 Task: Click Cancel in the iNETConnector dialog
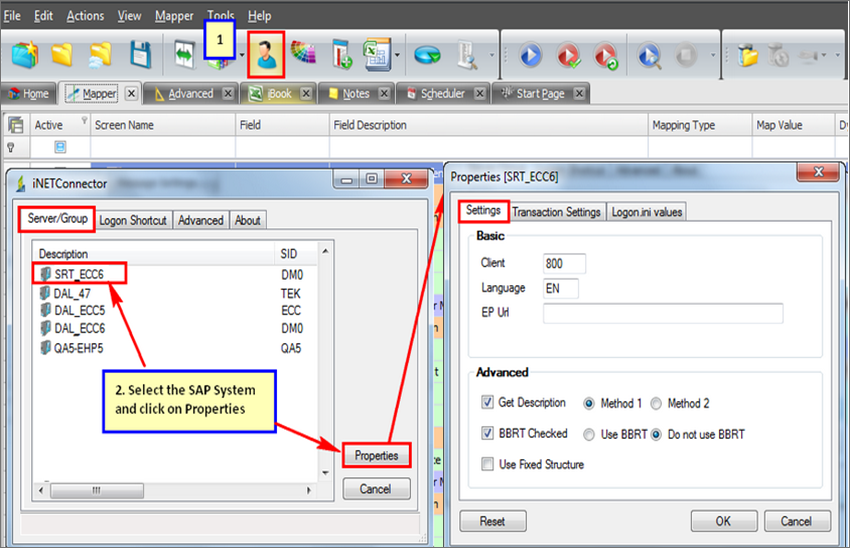(376, 489)
